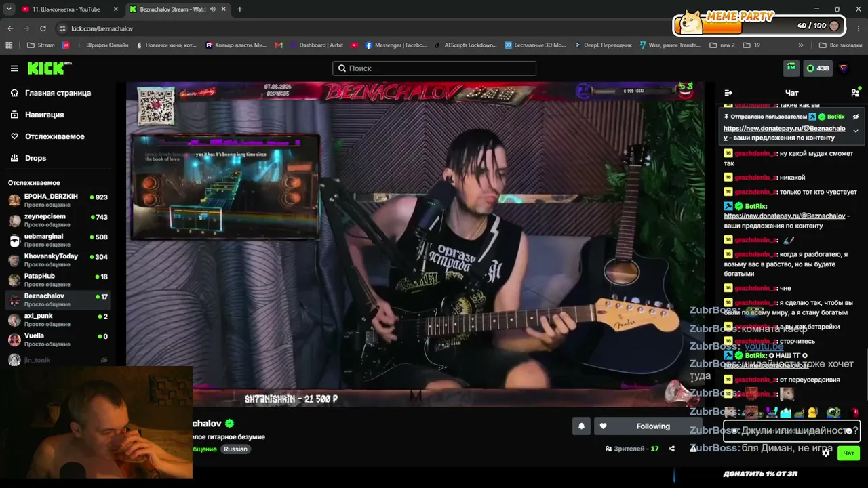The height and width of the screenshot is (488, 868).
Task: Click the chat message input box
Action: tap(791, 430)
